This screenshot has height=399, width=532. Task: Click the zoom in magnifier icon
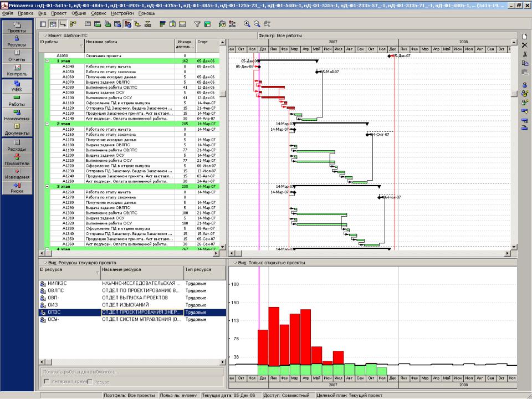(x=247, y=24)
